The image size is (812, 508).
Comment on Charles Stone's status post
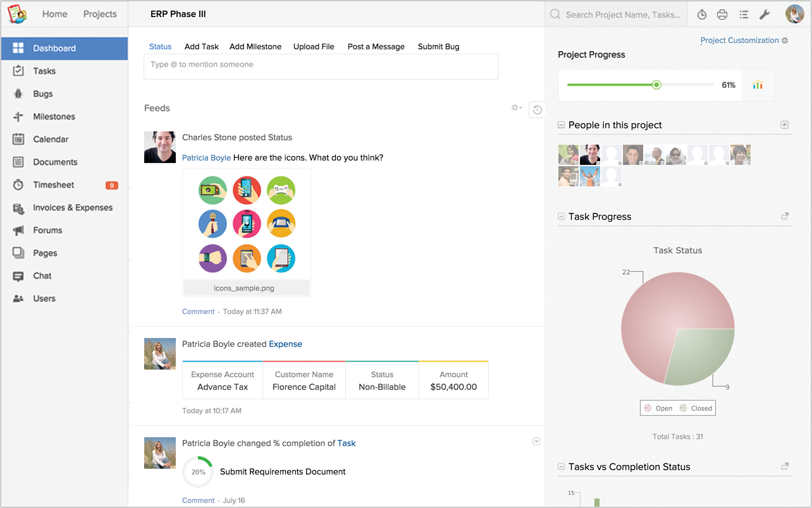(x=198, y=311)
